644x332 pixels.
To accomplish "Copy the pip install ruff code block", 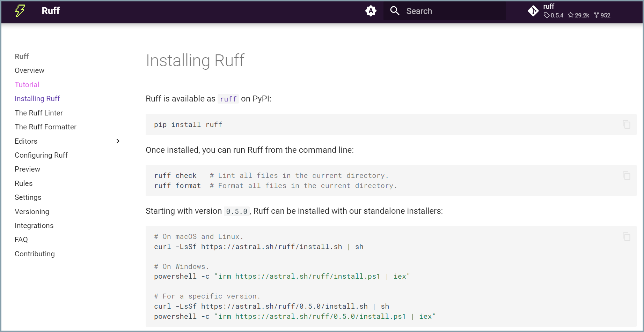I will click(627, 124).
